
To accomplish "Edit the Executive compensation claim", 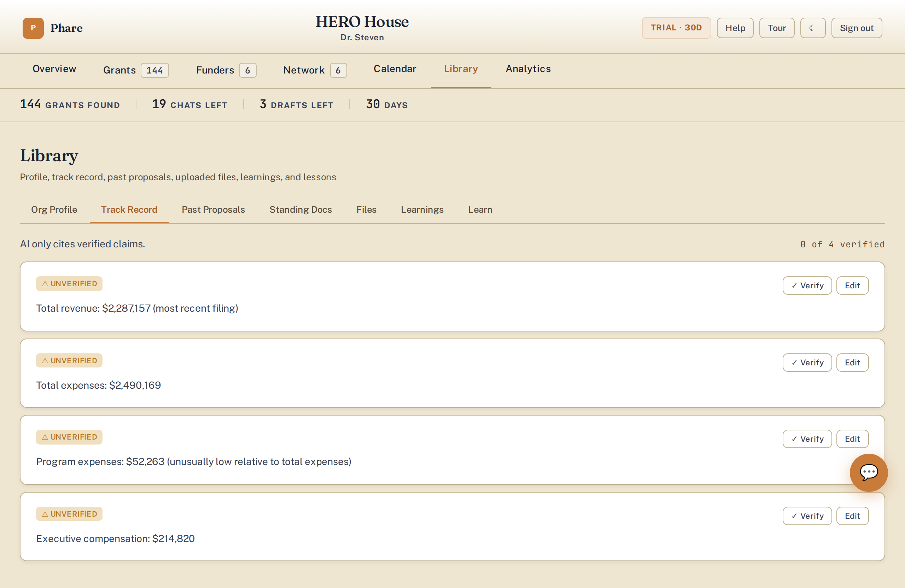I will coord(852,516).
